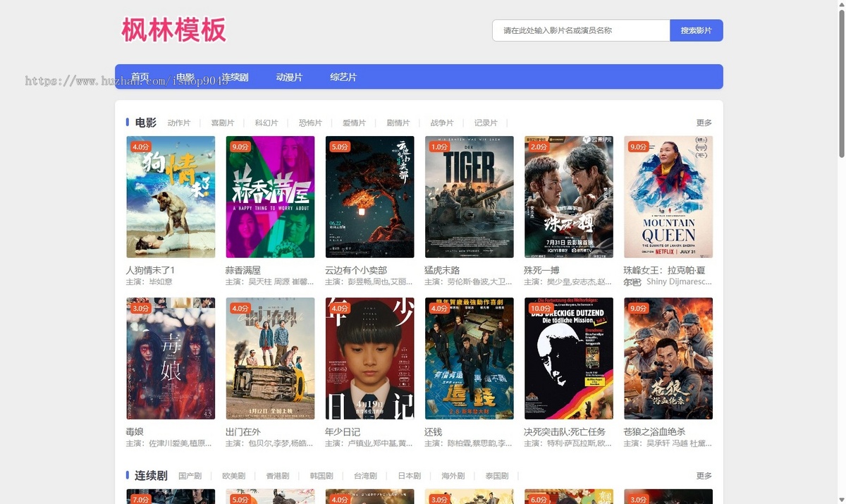The width and height of the screenshot is (846, 504).
Task: Click the 人狗情未了1 title text
Action: tap(150, 270)
